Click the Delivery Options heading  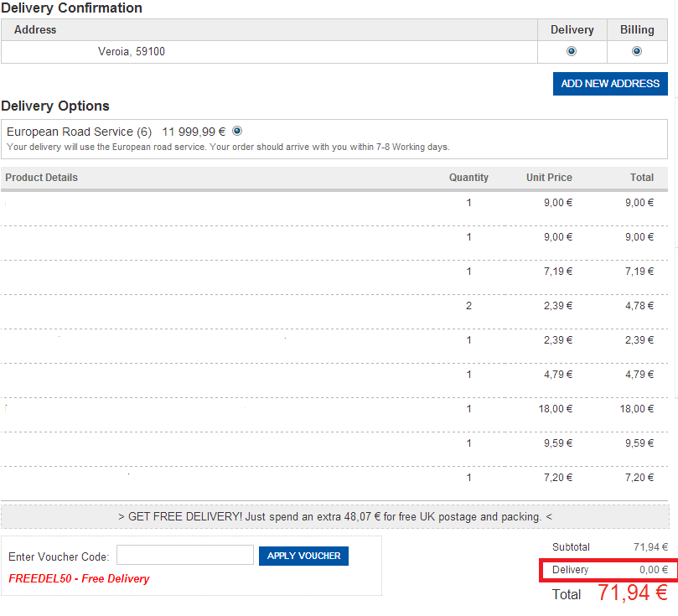pos(55,106)
